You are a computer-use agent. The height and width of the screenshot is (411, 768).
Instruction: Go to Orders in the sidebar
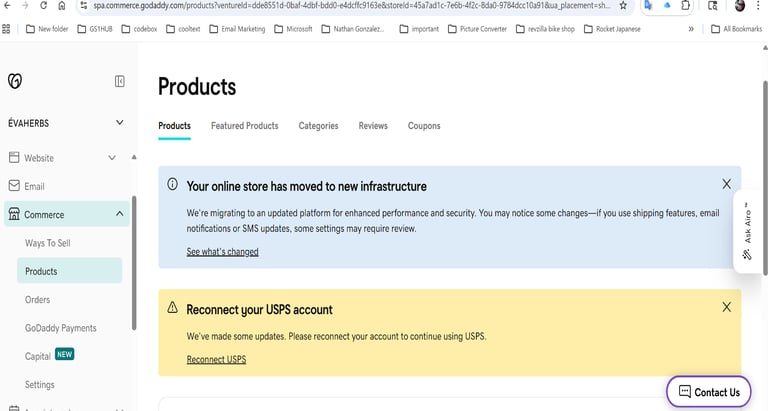point(38,300)
